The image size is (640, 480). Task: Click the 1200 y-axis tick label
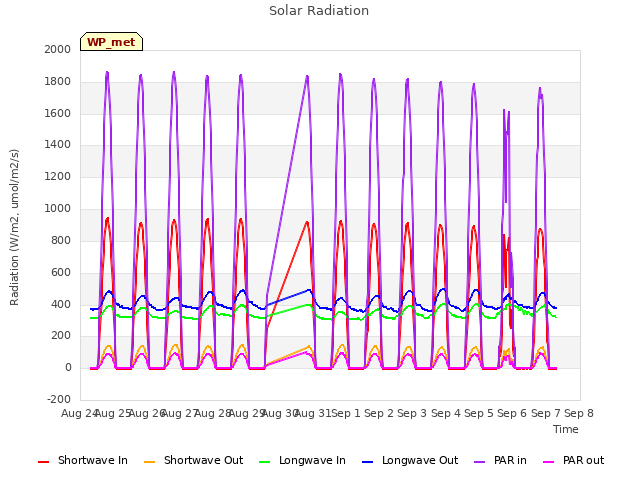[58, 176]
